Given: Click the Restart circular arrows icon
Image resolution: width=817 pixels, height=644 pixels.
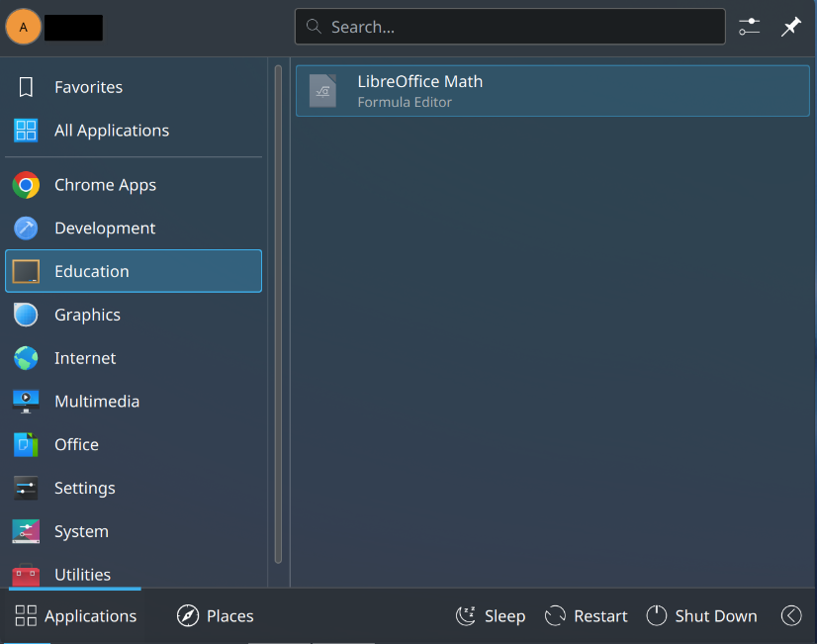Looking at the screenshot, I should pyautogui.click(x=555, y=616).
